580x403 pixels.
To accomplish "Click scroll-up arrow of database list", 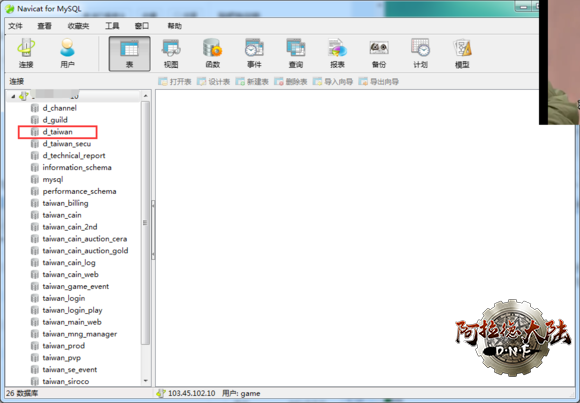I will 146,96.
